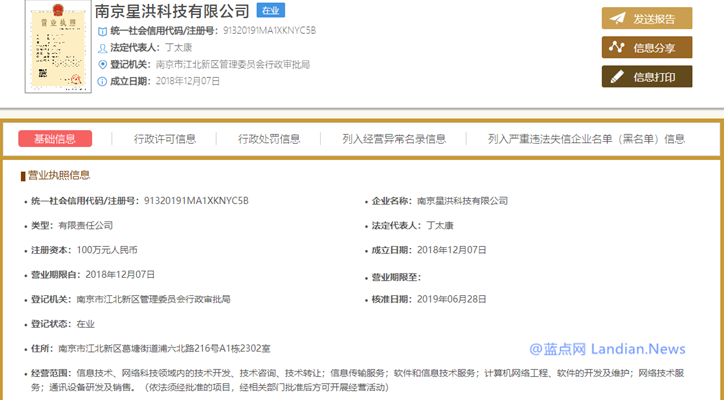This screenshot has width=724, height=400.
Task: Click the 住所 address text line
Action: click(163, 348)
